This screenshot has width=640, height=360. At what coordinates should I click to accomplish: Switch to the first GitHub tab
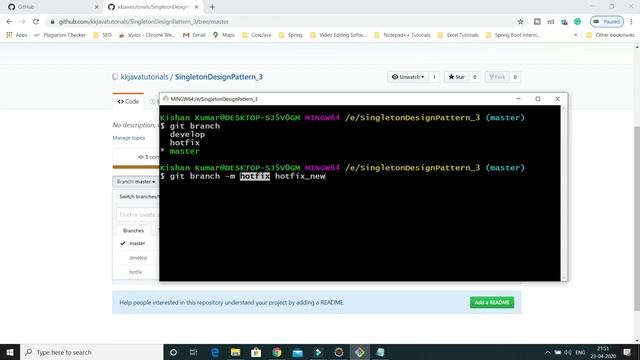pyautogui.click(x=51, y=7)
